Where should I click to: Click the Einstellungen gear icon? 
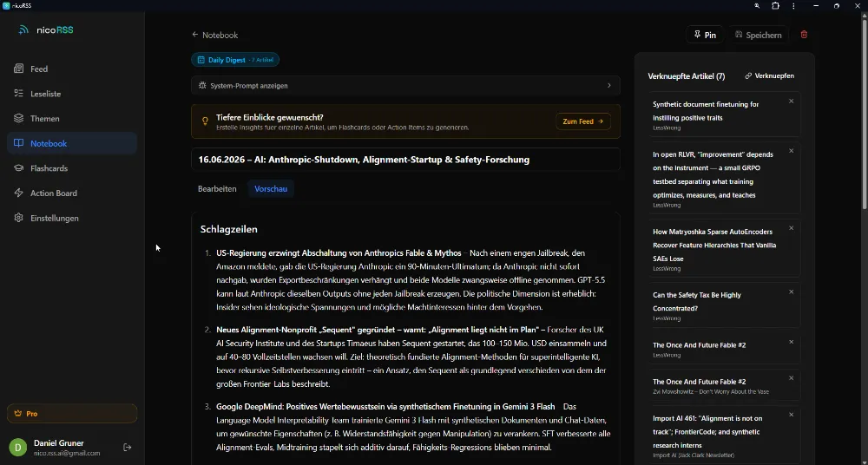(19, 218)
